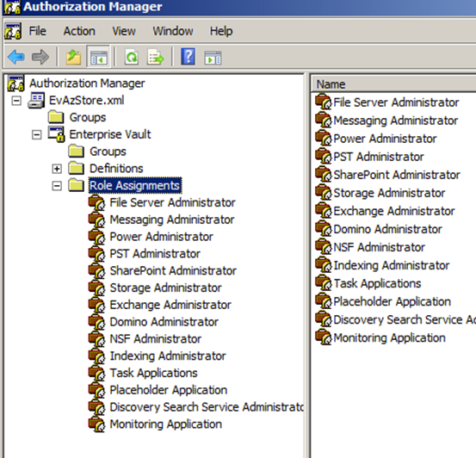Select PST Administrator in the tree
The height and width of the screenshot is (458, 476).
coord(155,253)
